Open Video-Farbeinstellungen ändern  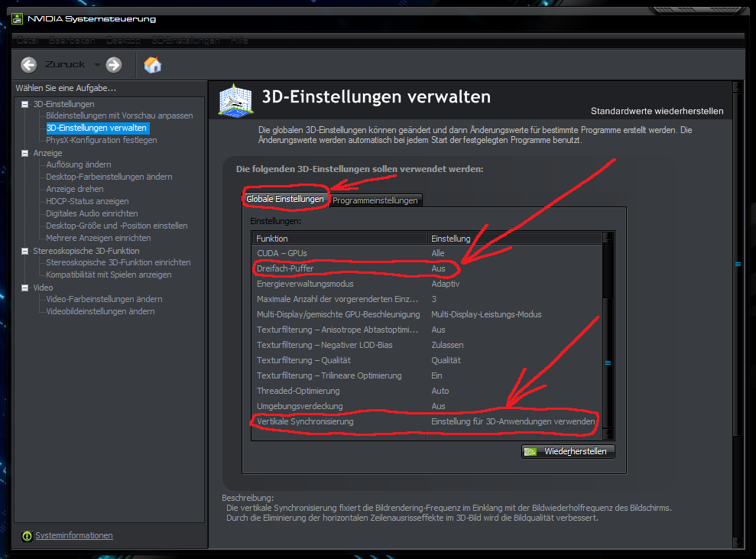104,299
